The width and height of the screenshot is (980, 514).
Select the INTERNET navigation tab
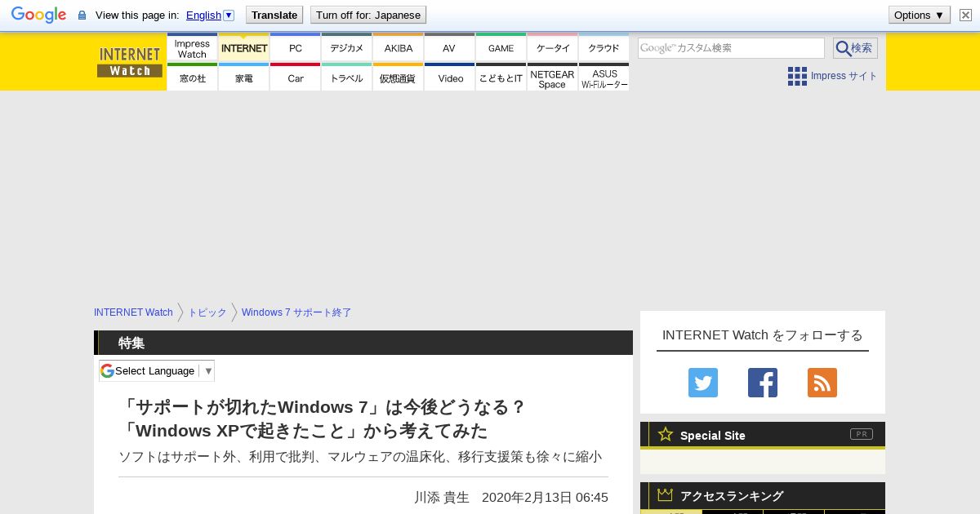pyautogui.click(x=243, y=48)
